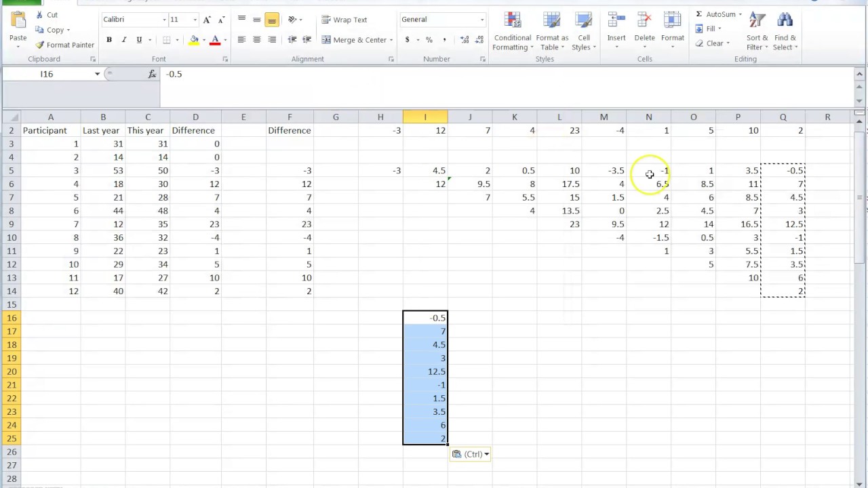Toggle underline formatting
868x488 pixels.
point(139,40)
